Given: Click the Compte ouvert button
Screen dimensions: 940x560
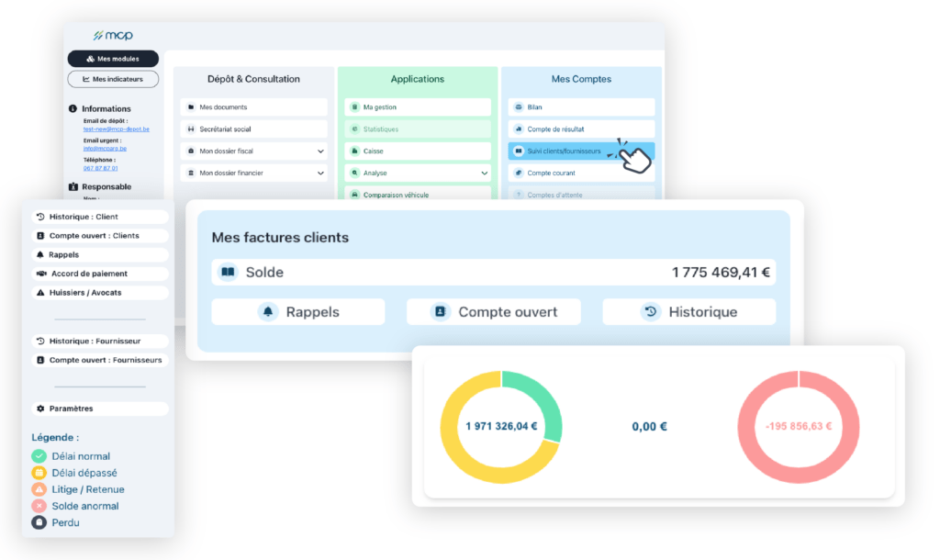Looking at the screenshot, I should pyautogui.click(x=493, y=311).
